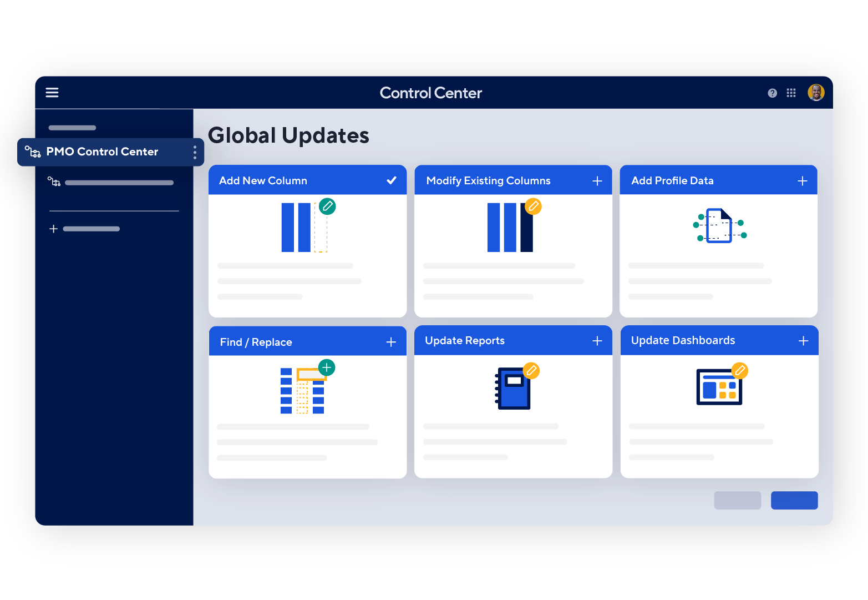Click the workflow icon beside PMO Control Center
The image size is (868, 600).
coord(33,152)
